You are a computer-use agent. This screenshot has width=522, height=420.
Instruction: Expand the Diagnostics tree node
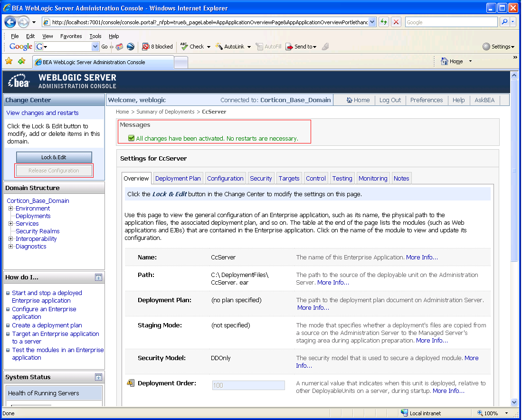point(10,247)
